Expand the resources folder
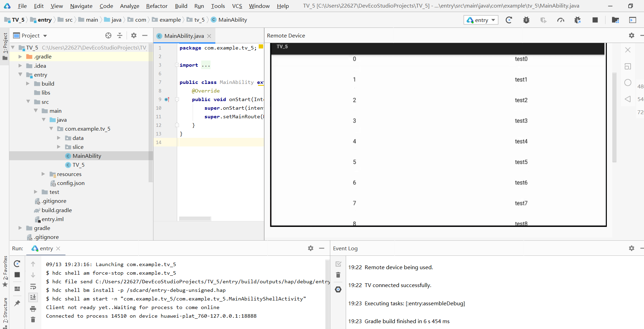 [43, 174]
